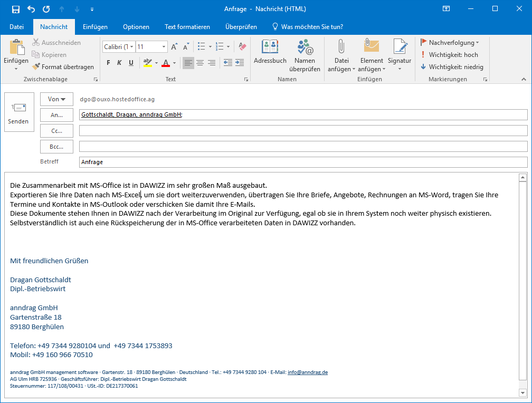This screenshot has width=532, height=403.
Task: Open the highlight color dropdown arrow
Action: click(x=156, y=63)
